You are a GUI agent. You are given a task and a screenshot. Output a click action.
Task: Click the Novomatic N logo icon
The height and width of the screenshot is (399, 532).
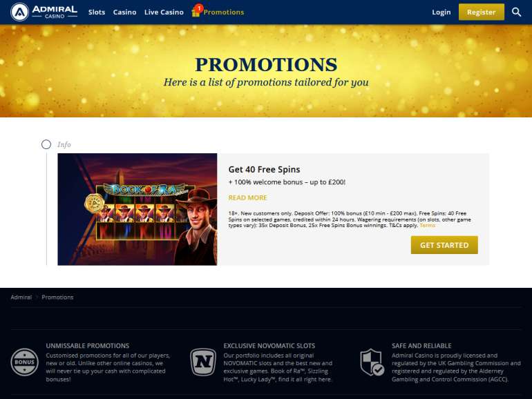click(203, 362)
